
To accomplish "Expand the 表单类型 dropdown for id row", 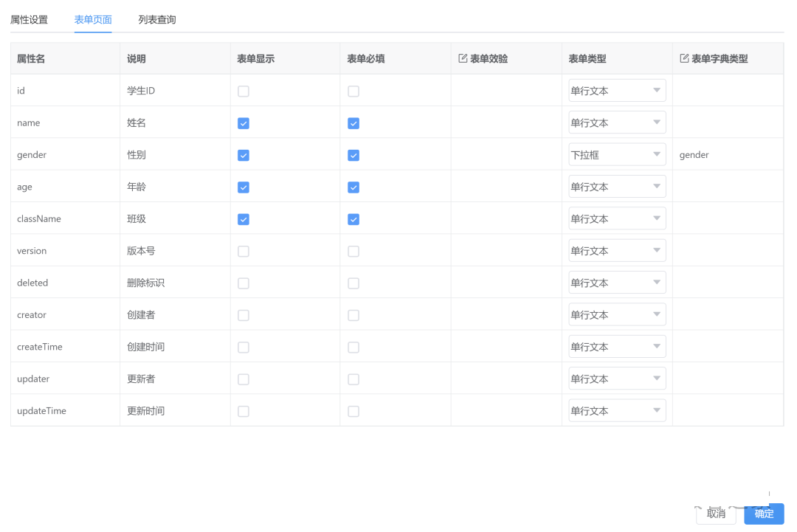I will click(x=617, y=91).
